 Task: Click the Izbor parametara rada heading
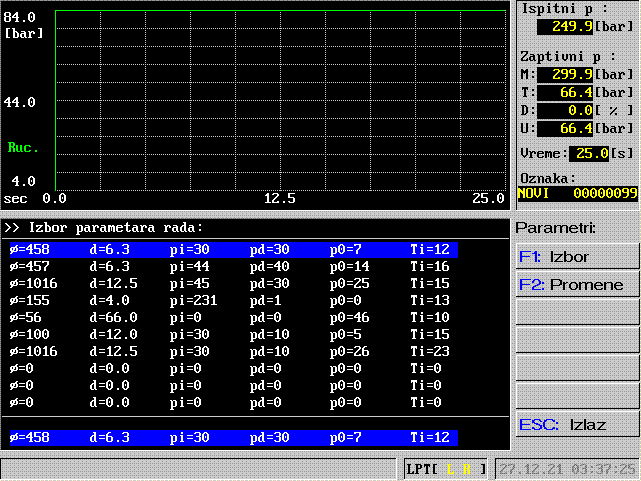pyautogui.click(x=116, y=228)
